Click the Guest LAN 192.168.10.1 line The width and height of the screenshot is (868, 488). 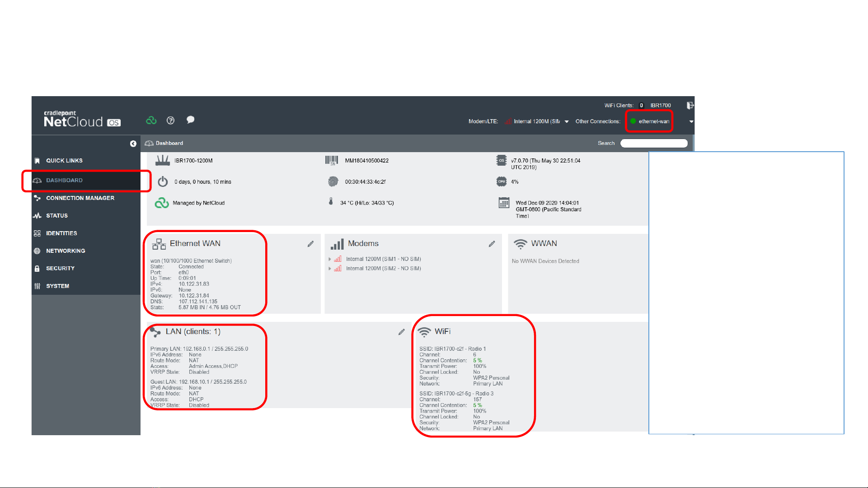[198, 382]
